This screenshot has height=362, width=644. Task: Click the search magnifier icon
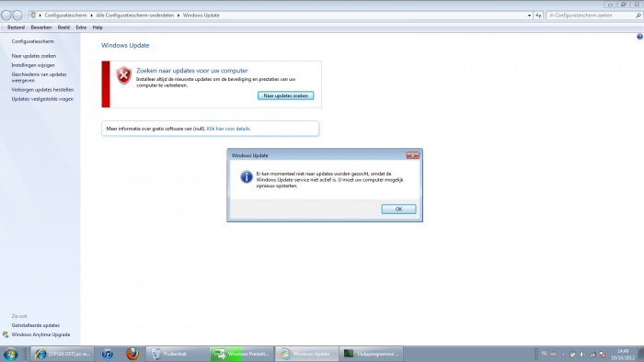[x=638, y=16]
